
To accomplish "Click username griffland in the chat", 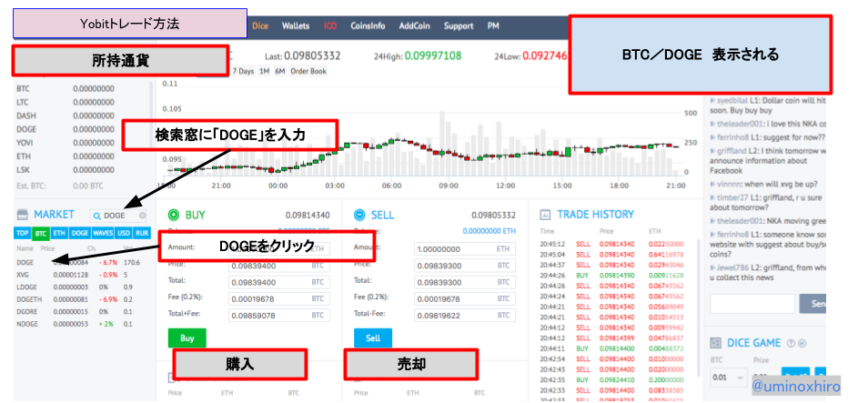I will point(733,151).
